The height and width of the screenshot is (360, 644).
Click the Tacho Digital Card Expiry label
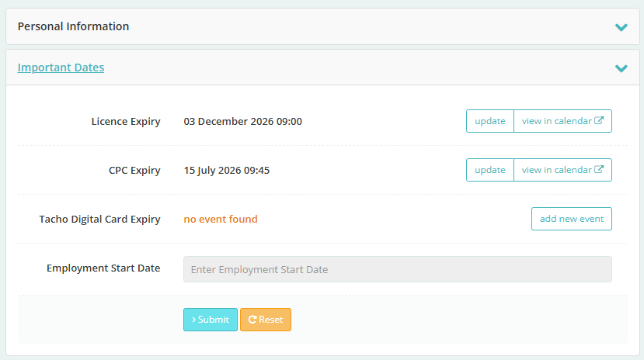(x=99, y=220)
